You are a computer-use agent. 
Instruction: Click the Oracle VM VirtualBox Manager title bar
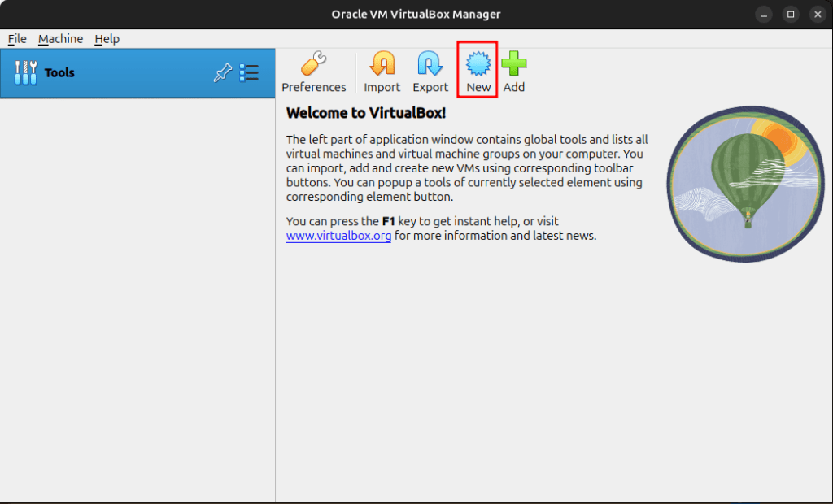tap(416, 15)
